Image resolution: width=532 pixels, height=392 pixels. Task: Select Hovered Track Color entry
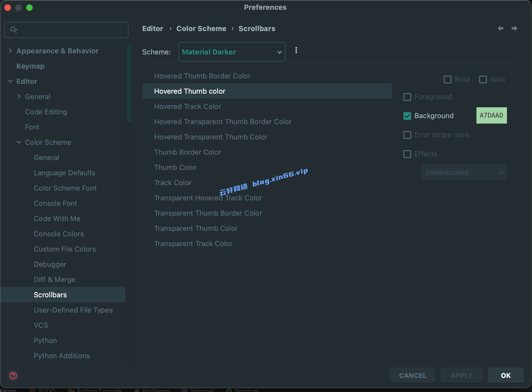click(x=267, y=106)
